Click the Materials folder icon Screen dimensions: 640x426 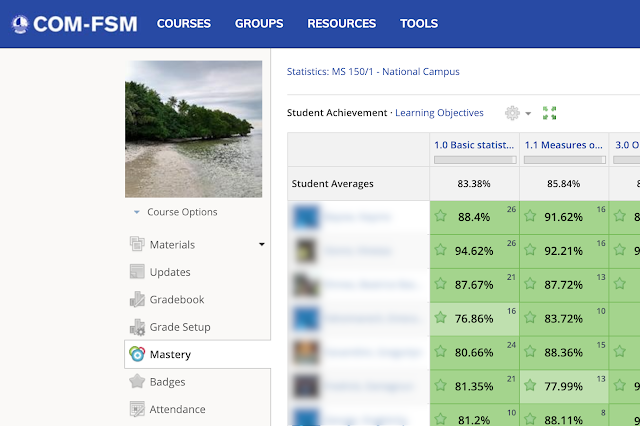(137, 245)
